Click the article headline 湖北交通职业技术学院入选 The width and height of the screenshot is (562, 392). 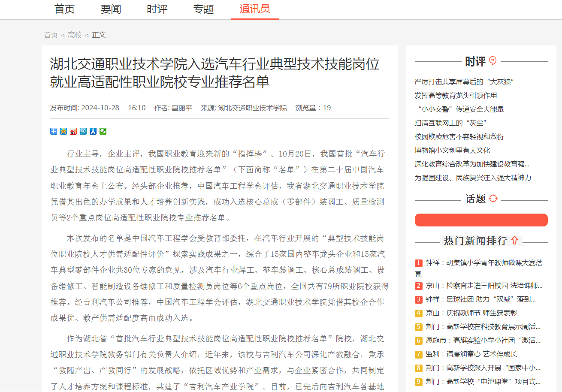click(x=215, y=73)
